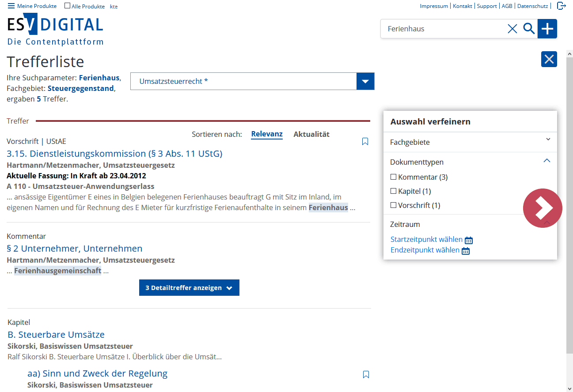Click the highlighted Ferienhausgemeinschaft snippet text
The image size is (573, 392).
click(58, 271)
